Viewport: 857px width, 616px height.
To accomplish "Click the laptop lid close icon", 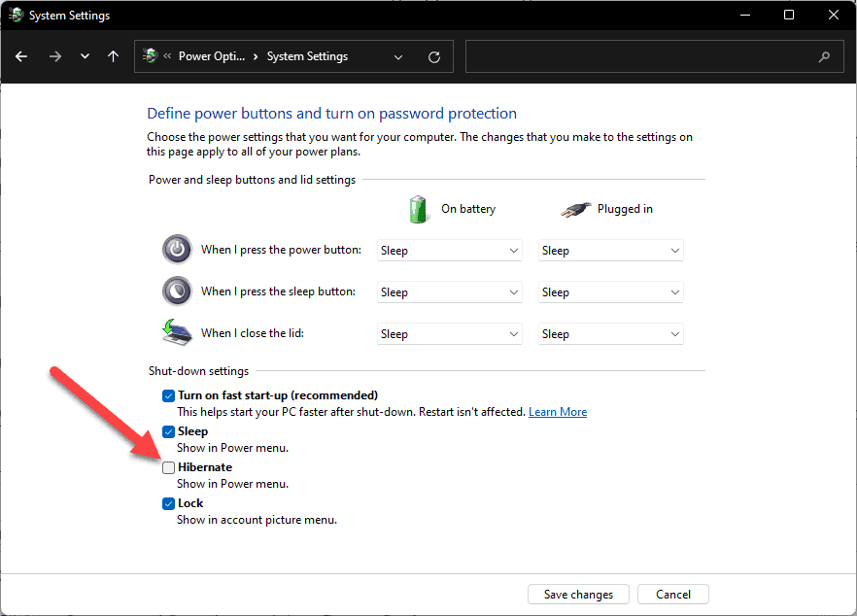I will pyautogui.click(x=177, y=333).
